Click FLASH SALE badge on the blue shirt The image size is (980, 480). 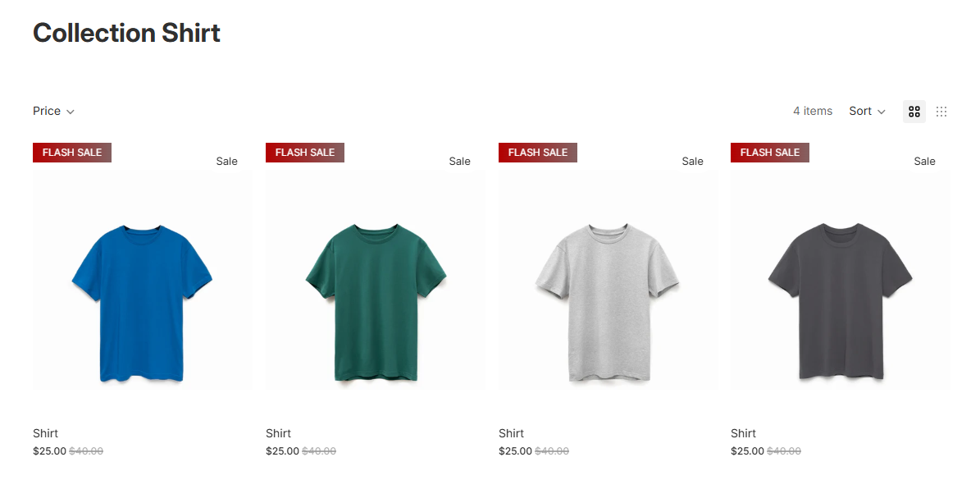coord(72,153)
